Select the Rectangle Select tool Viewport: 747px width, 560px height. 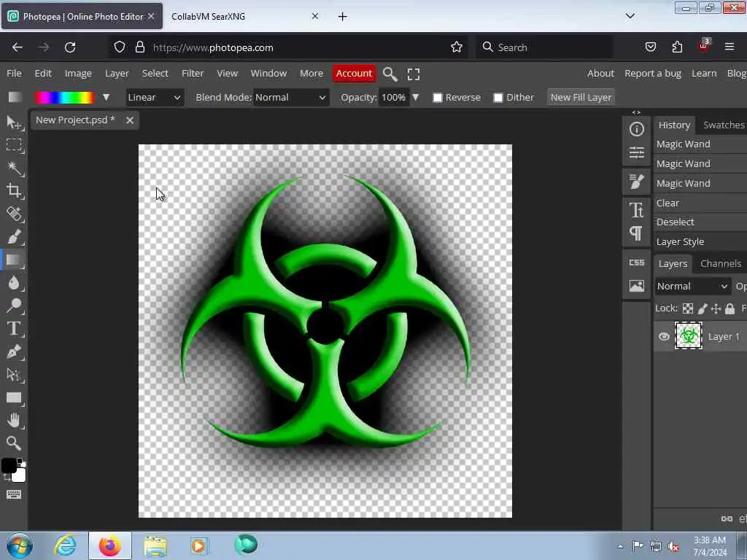(x=14, y=145)
